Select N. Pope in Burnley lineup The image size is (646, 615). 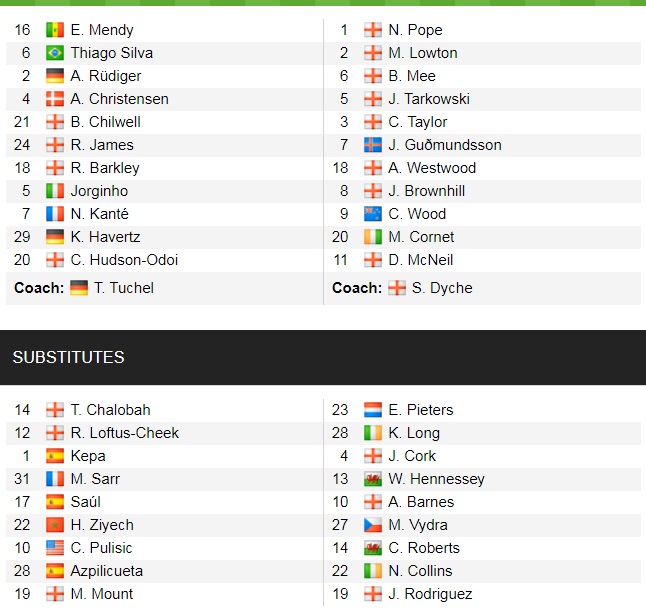click(415, 30)
